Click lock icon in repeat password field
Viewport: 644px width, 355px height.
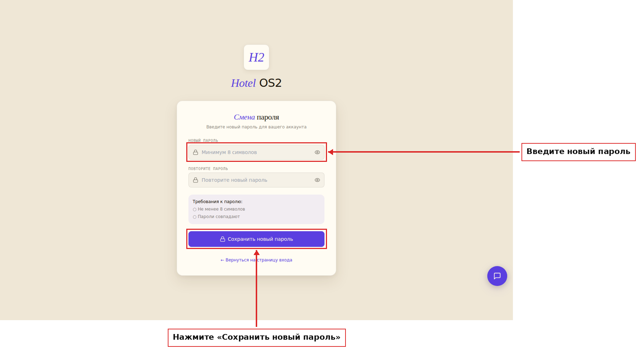click(x=196, y=180)
